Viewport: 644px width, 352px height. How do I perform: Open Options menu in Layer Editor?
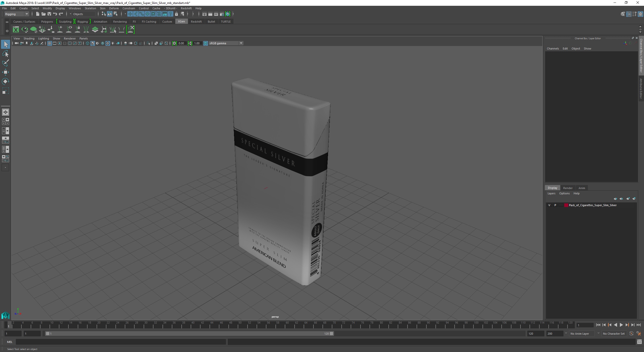(564, 194)
